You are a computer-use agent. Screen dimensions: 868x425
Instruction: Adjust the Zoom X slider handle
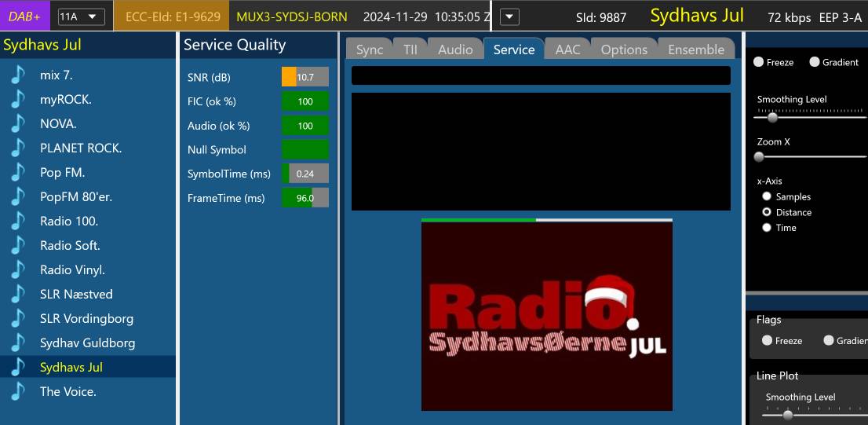tap(759, 157)
